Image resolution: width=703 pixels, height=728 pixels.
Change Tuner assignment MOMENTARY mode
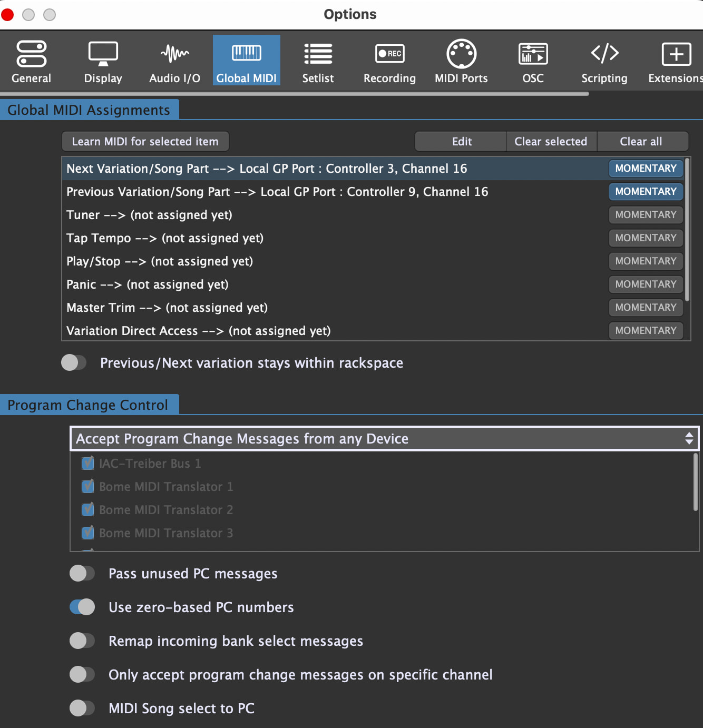point(646,215)
